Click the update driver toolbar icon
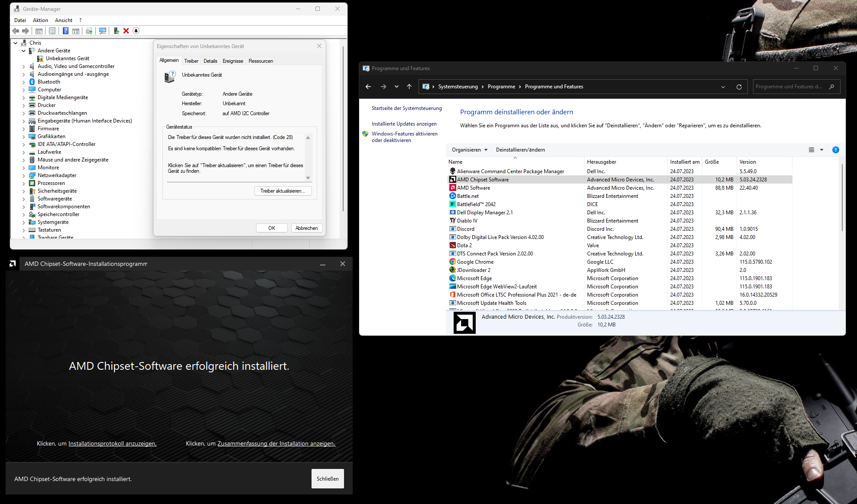This screenshot has height=504, width=857. click(116, 31)
